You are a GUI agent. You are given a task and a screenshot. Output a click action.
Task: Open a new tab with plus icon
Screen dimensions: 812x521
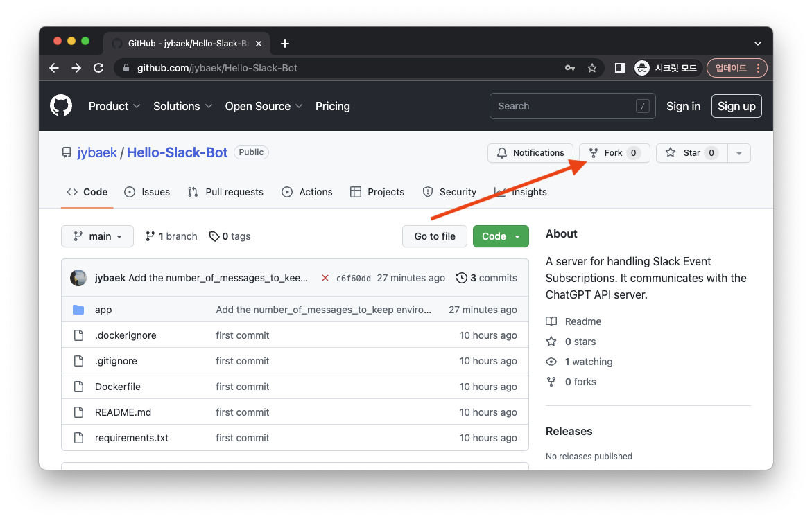(285, 44)
